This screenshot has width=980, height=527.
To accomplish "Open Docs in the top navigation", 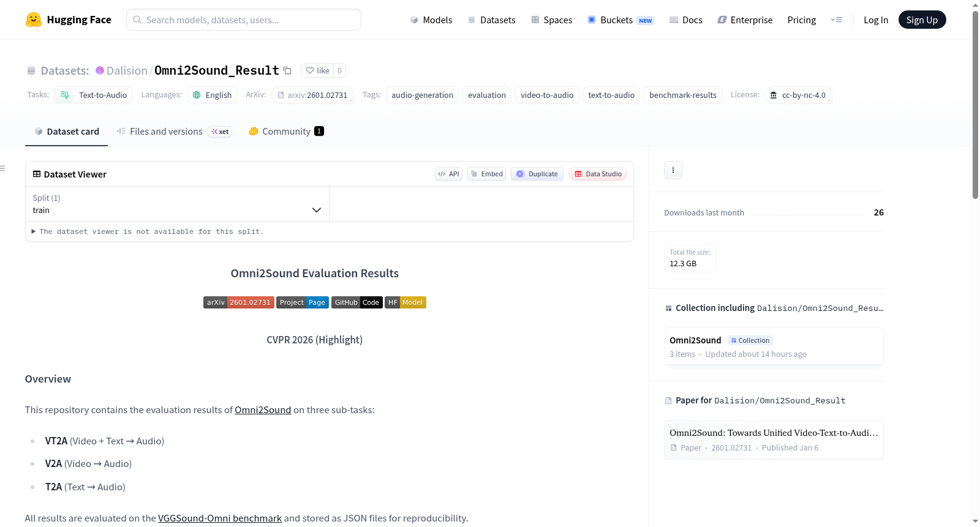I will pos(686,20).
